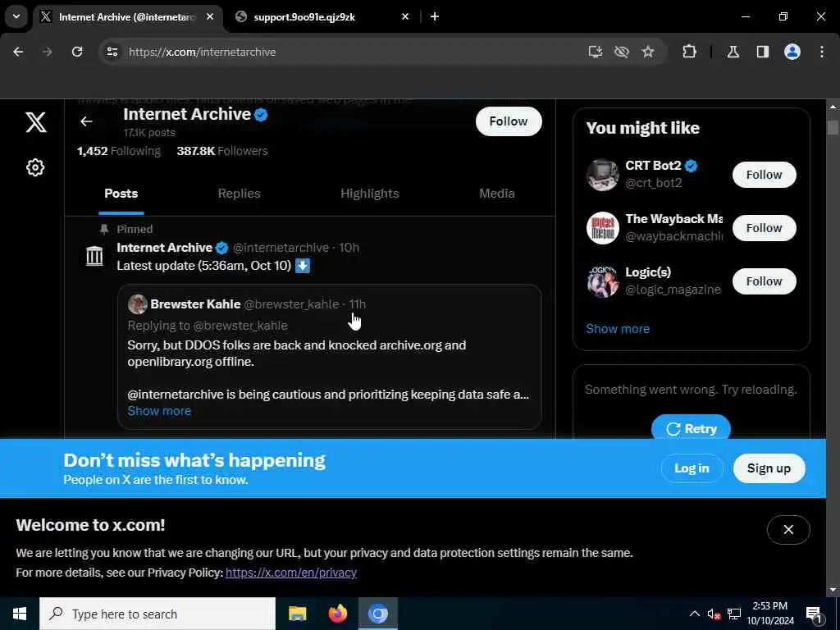This screenshot has width=840, height=630.
Task: Open the X logo home icon
Action: (x=36, y=122)
